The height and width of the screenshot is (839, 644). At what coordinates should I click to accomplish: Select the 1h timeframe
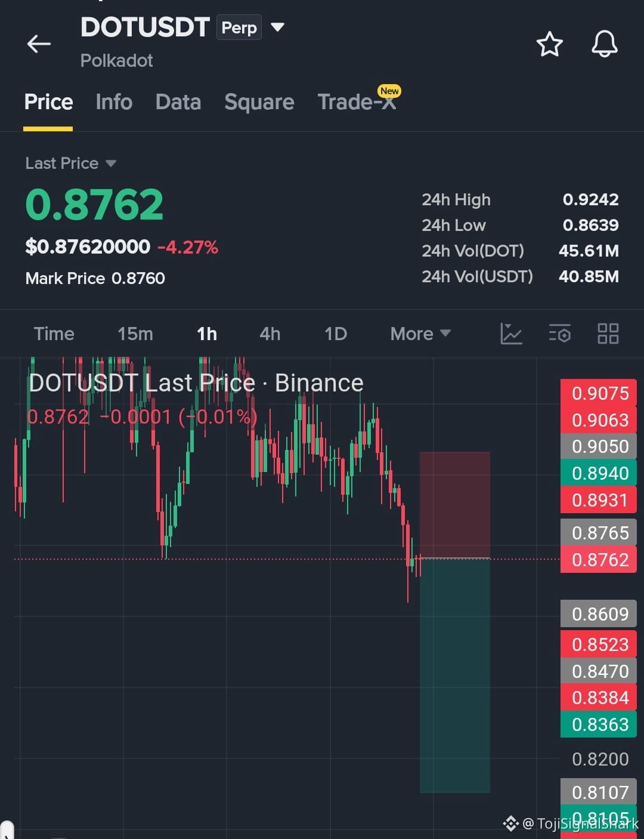coord(207,334)
